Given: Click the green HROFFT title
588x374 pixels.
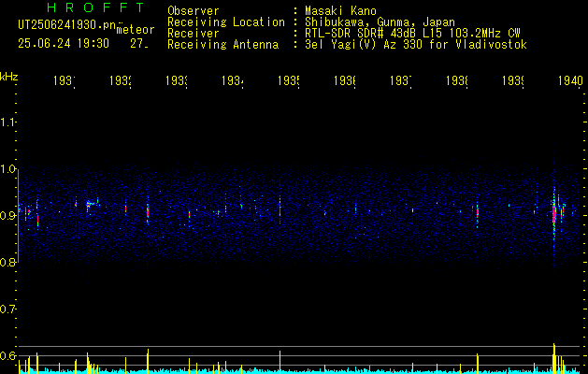Looking at the screenshot, I should tap(96, 7).
